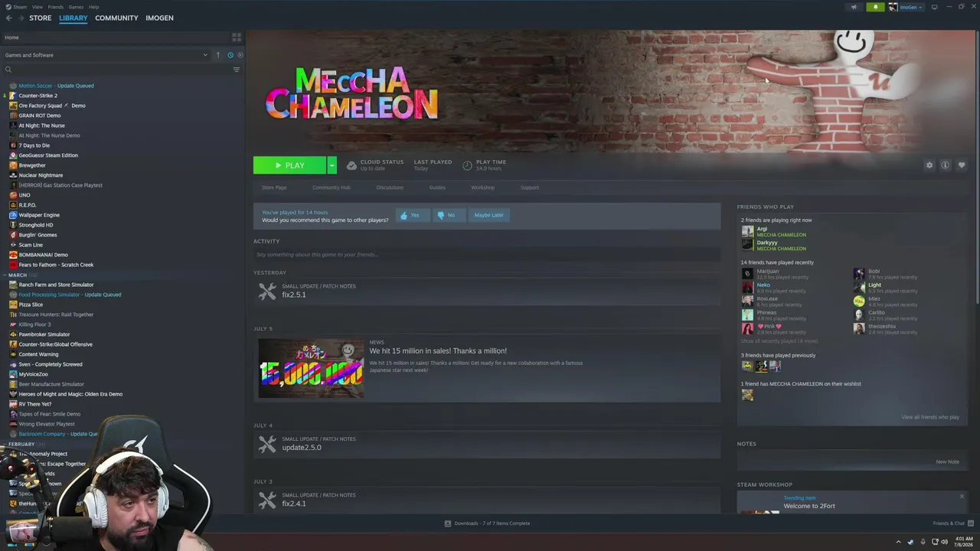Click the thumbs up Yes recommendation
The image size is (980, 551).
(x=412, y=215)
